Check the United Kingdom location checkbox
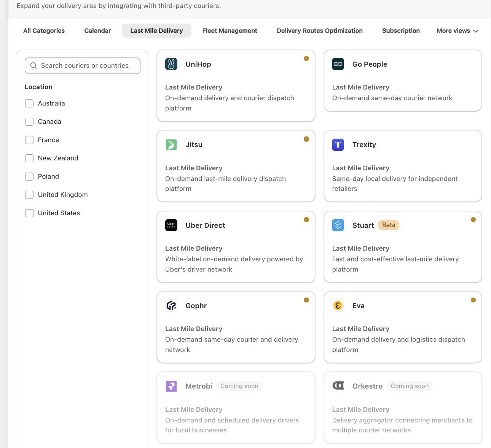The height and width of the screenshot is (448, 491). [x=29, y=195]
